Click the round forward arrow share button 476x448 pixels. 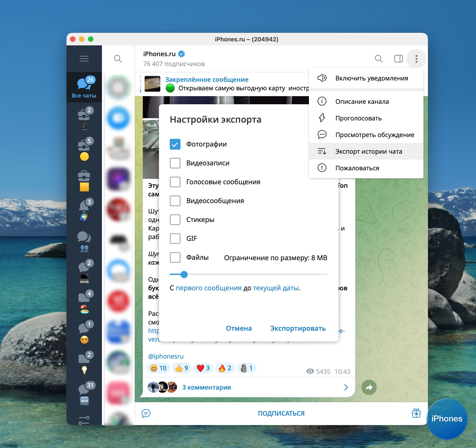tap(369, 387)
